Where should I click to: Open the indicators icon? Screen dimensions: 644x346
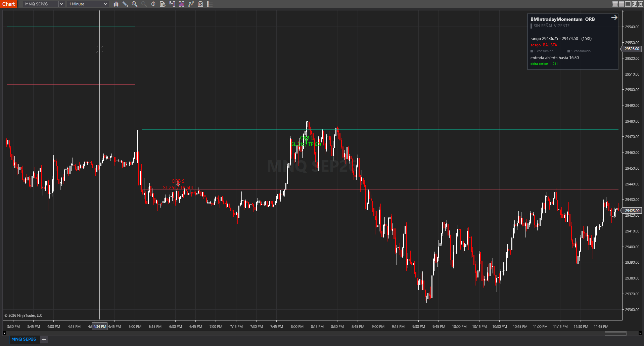(182, 4)
